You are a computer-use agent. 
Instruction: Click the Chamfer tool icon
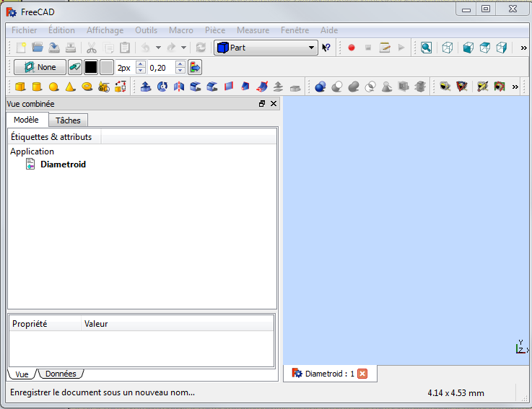pos(212,87)
